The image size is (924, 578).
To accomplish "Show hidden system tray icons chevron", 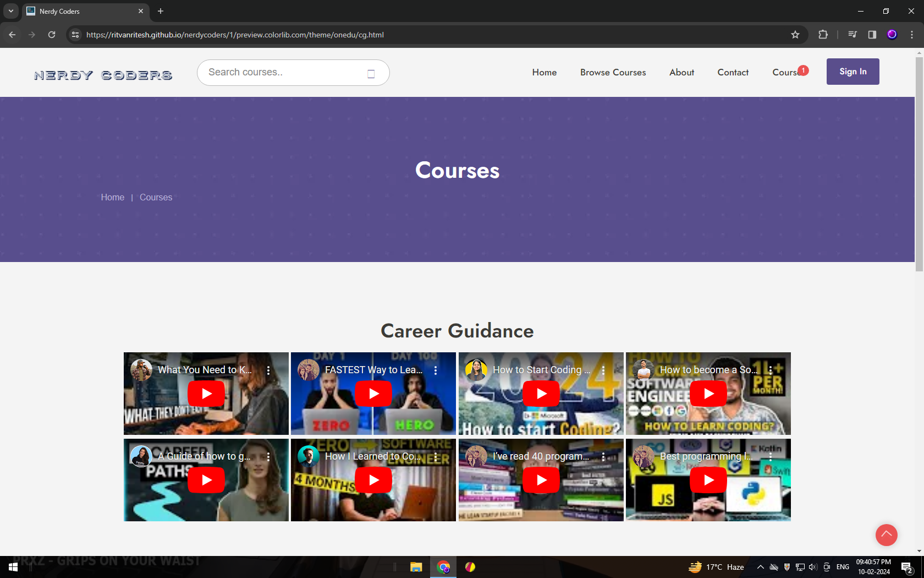I will pos(760,567).
